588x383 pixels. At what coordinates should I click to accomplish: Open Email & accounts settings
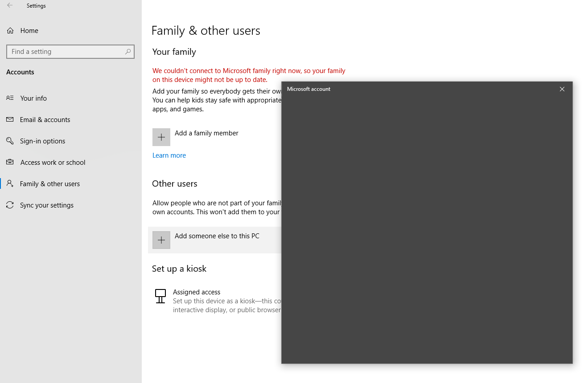[45, 119]
